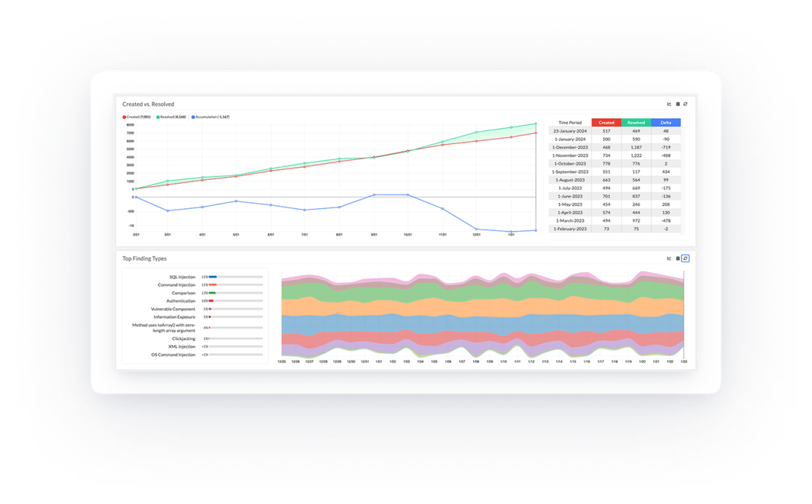Click the Accumulation line point at 5/01

point(236,201)
